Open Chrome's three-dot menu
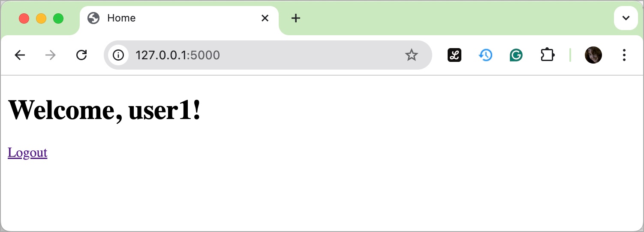Image resolution: width=644 pixels, height=232 pixels. point(624,55)
